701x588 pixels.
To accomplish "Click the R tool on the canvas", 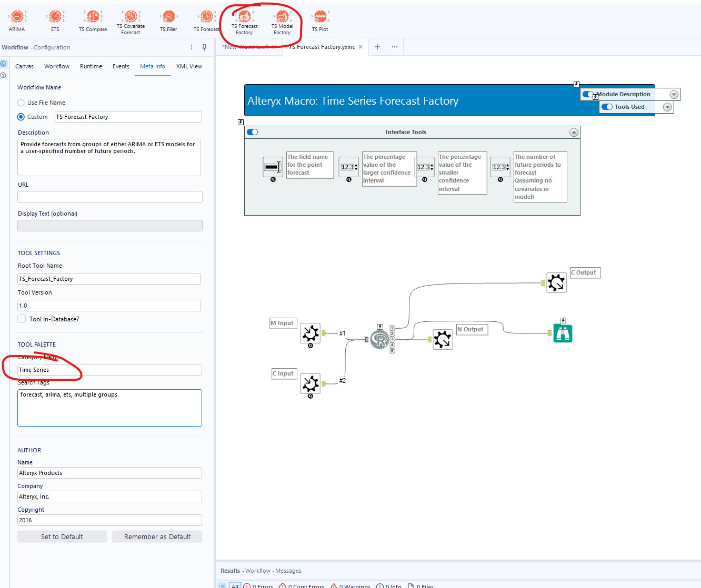I will (x=380, y=339).
